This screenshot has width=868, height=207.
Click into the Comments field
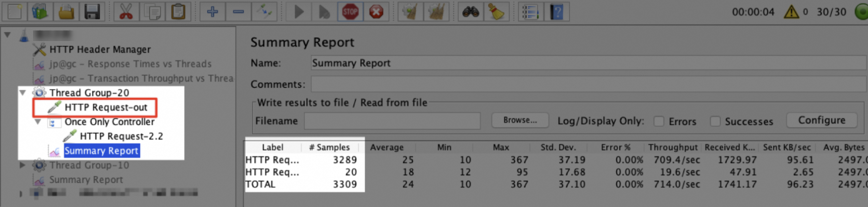[589, 84]
